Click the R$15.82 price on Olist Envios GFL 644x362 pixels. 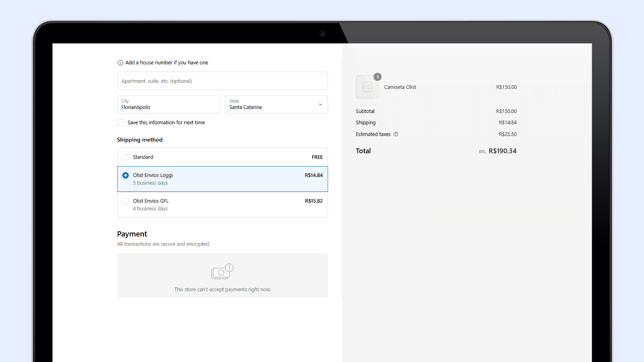314,201
